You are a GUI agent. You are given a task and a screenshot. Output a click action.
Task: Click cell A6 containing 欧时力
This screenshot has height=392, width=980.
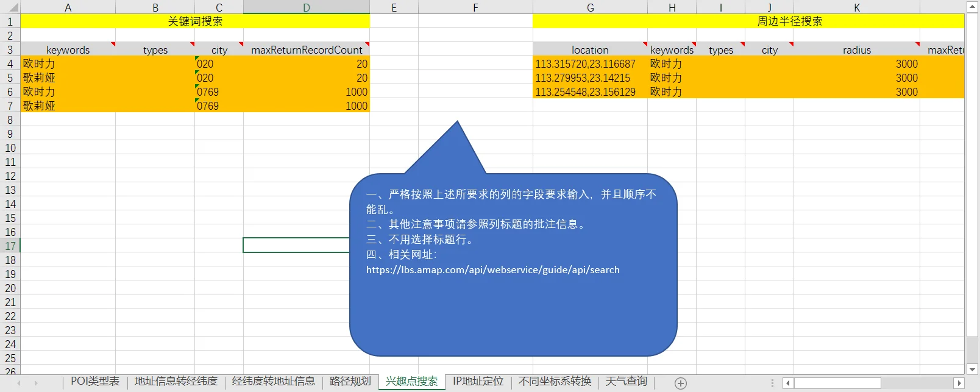click(68, 91)
